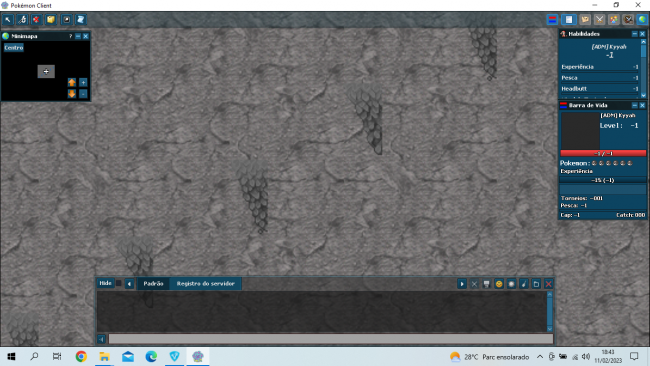Screen dimensions: 650x366
Task: Toggle the crossed swords battle icon
Action: 599,19
